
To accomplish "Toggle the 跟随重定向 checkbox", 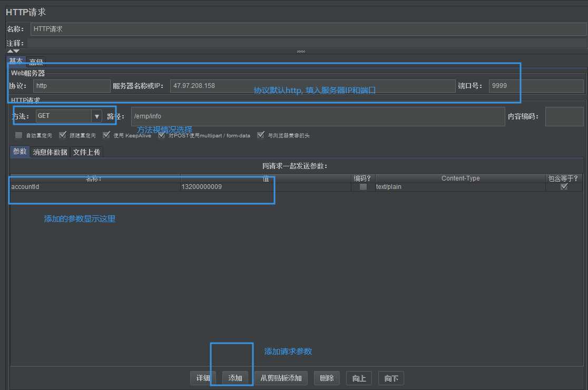I will click(63, 135).
